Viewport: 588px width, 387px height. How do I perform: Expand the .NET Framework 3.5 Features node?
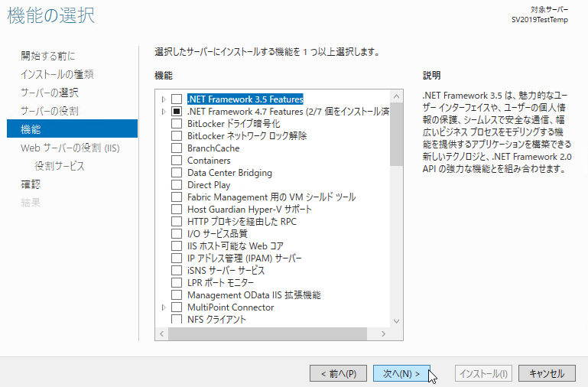point(164,99)
